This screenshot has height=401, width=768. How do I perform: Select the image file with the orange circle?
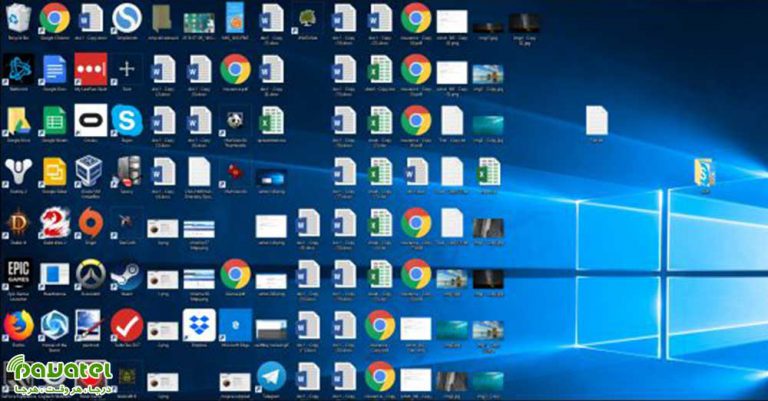[x=236, y=18]
